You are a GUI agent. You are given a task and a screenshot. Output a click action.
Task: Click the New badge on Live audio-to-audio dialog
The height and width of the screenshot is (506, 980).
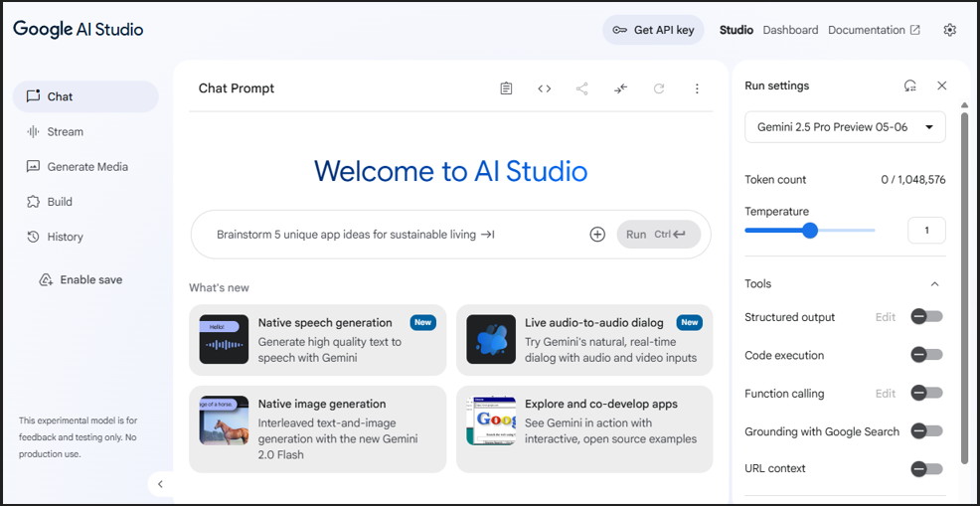click(690, 323)
